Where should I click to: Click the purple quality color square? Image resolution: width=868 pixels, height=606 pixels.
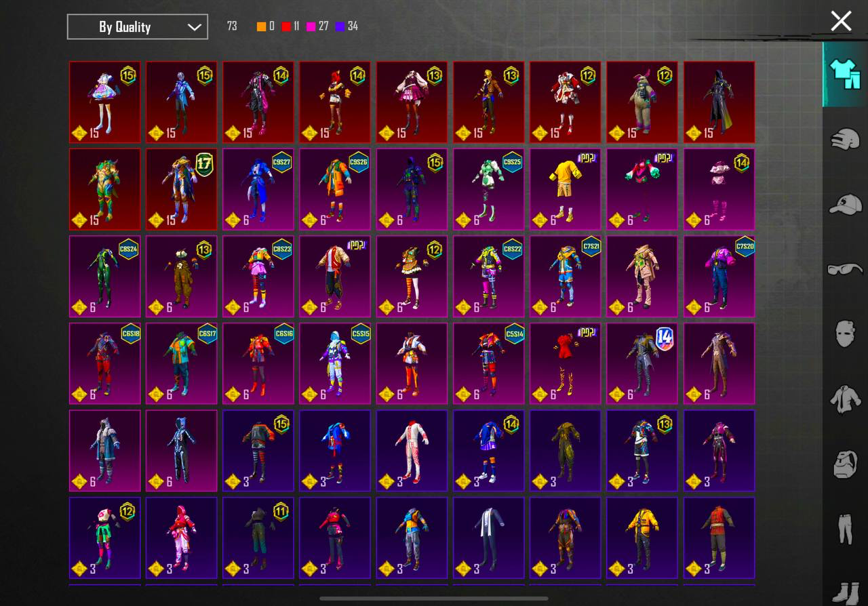(x=340, y=27)
